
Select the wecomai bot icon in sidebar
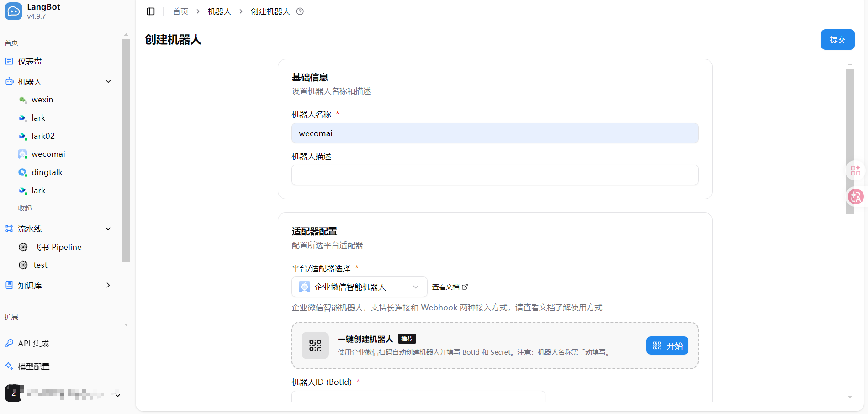tap(23, 154)
